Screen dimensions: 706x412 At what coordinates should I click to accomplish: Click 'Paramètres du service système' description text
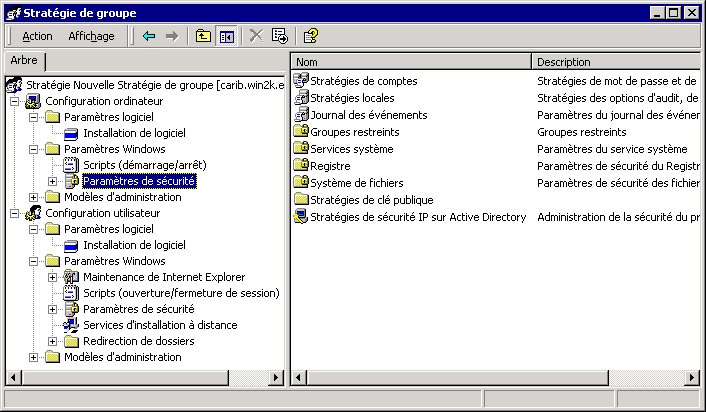click(x=612, y=149)
